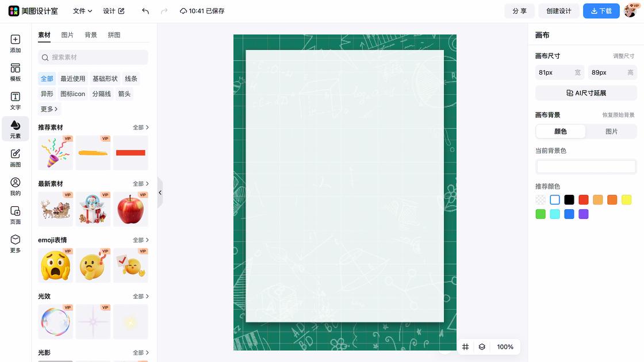Expand 全部 for emoji表情 section
Image resolution: width=644 pixels, height=362 pixels.
coord(141,240)
